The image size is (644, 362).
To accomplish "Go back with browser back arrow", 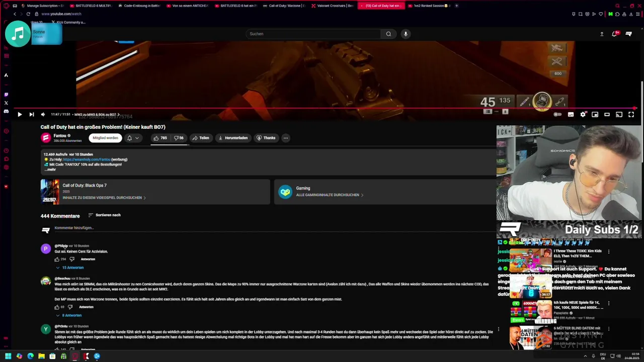I will (x=15, y=14).
